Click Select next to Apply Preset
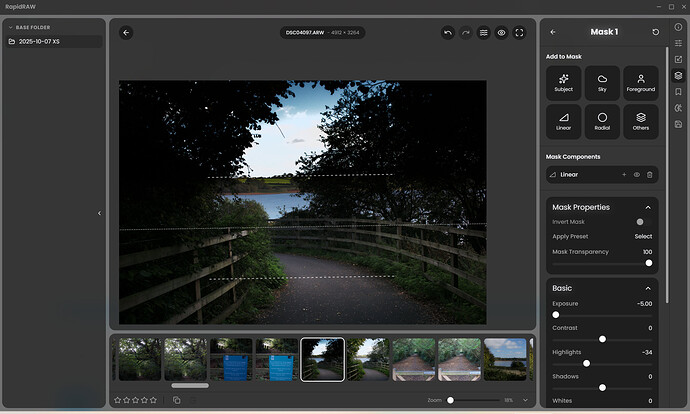This screenshot has width=690, height=414. click(x=643, y=236)
